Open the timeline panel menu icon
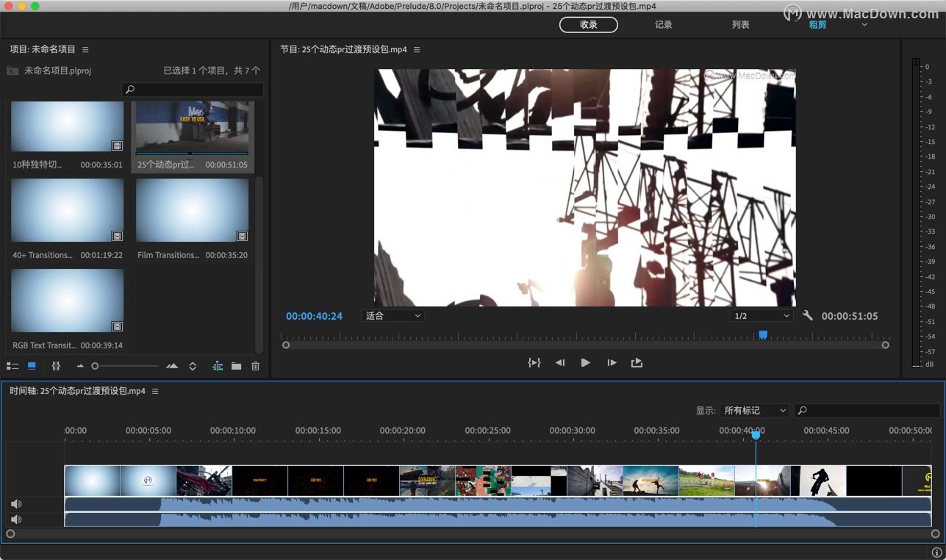The width and height of the screenshot is (946, 560). pos(155,391)
